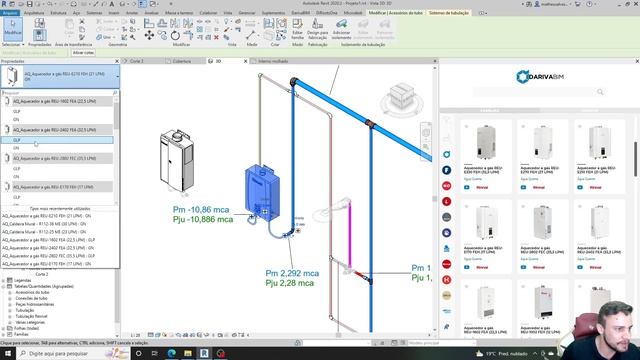
Task: Expand the Famílias tree node
Action: click(x=3, y=334)
